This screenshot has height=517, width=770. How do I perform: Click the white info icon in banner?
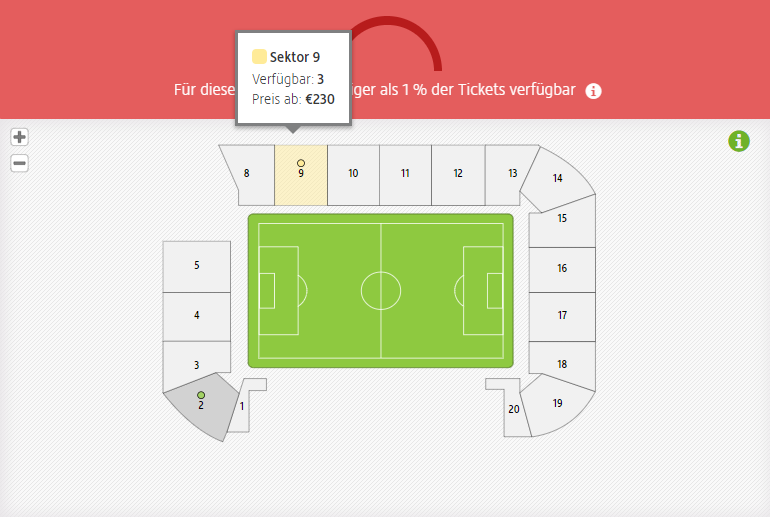click(593, 91)
